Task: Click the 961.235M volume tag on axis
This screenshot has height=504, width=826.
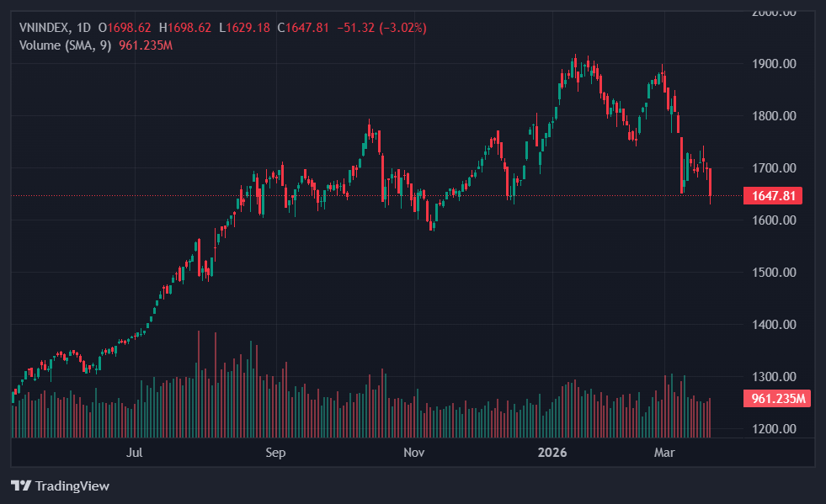Action: point(778,399)
